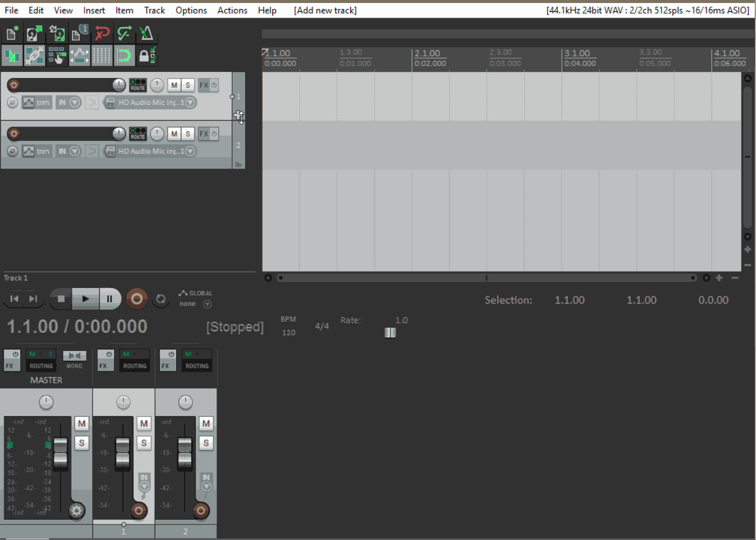This screenshot has height=540, width=756.
Task: Open the Insert menu
Action: tap(94, 10)
